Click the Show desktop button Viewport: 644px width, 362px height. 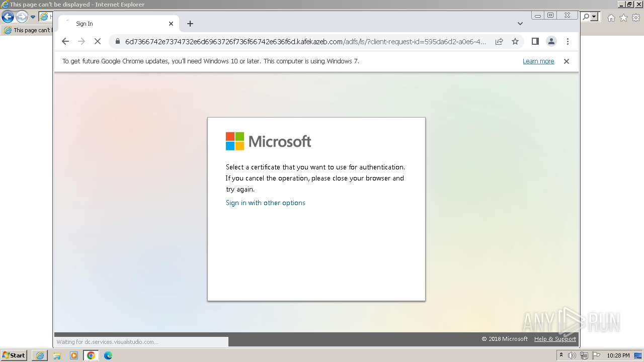click(639, 355)
